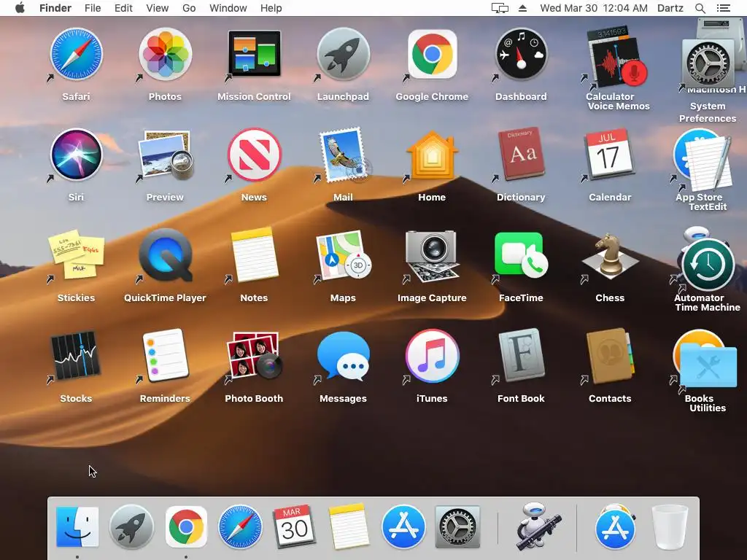
Task: Open the Font Book desktop icon
Action: coord(521,355)
